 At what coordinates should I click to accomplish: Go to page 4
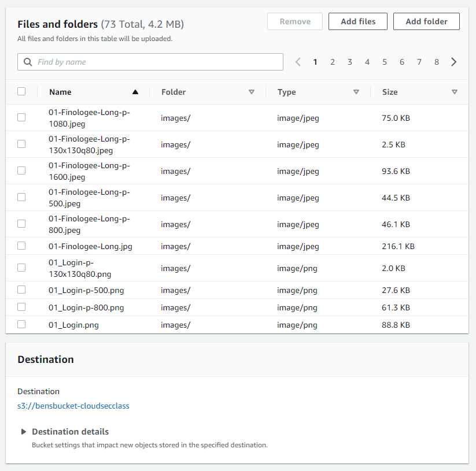click(x=367, y=62)
